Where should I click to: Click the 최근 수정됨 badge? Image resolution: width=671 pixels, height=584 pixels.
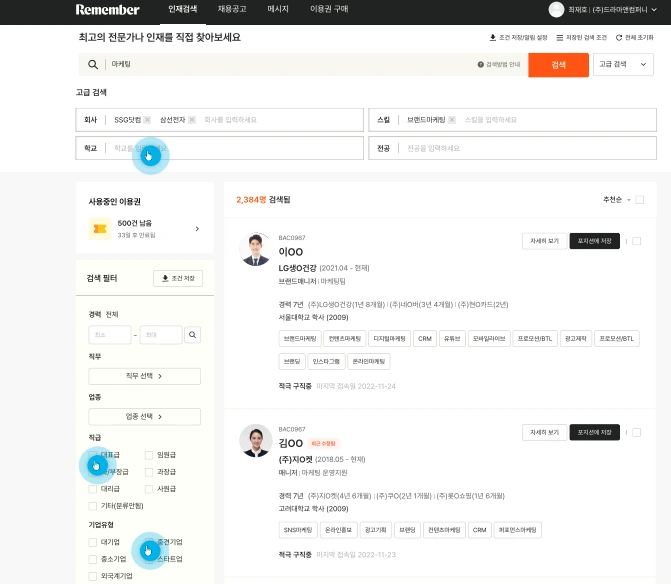pyautogui.click(x=323, y=444)
